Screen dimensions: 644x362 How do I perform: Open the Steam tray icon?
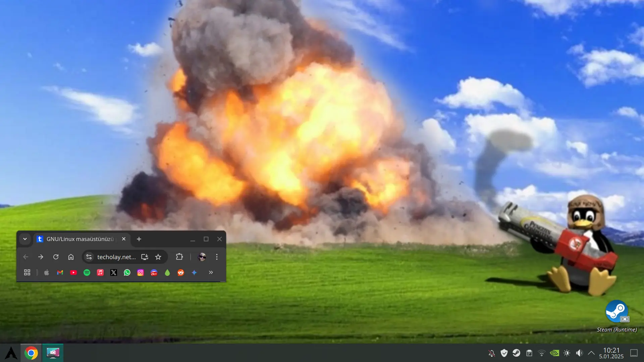tap(517, 353)
